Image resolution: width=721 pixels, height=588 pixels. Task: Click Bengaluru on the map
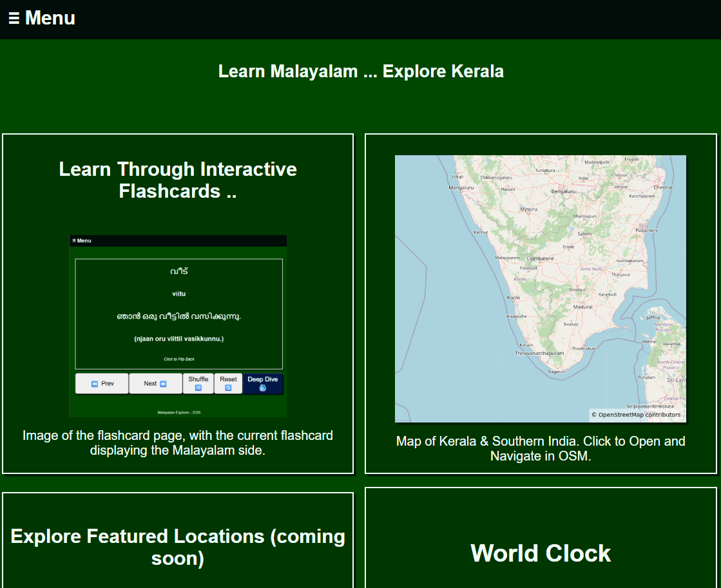[x=563, y=191]
